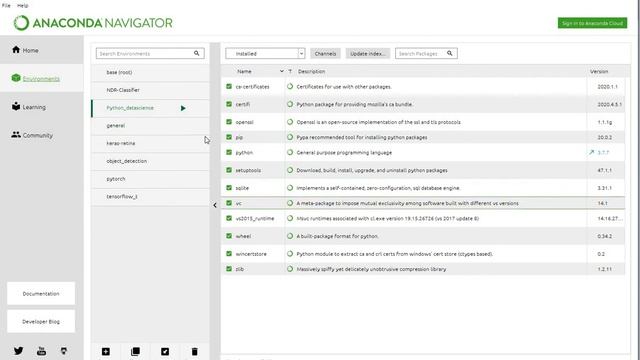
Task: Select the keras-retina environment
Action: (x=150, y=143)
